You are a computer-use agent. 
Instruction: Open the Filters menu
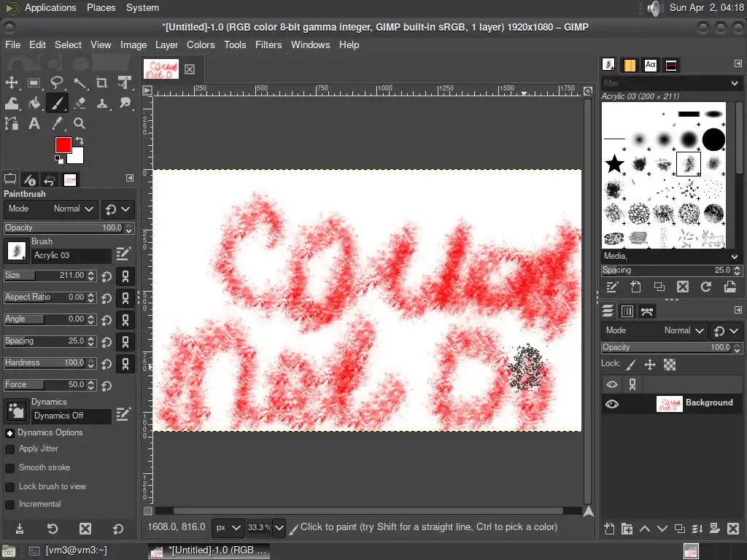pos(268,44)
